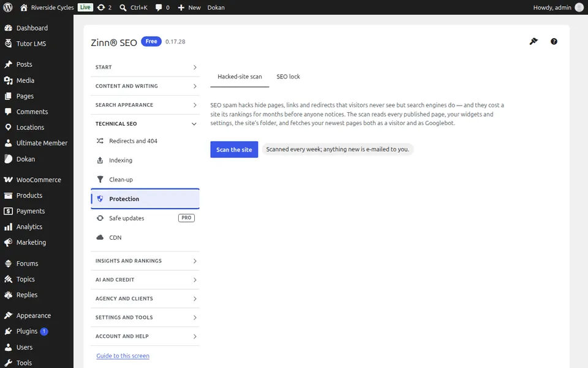This screenshot has height=368, width=588.
Task: Expand the AGENCY AND CLIENTS section
Action: coord(145,299)
